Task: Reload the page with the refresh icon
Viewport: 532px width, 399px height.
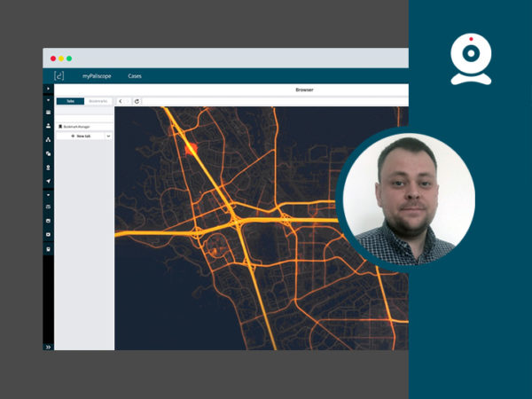Action: click(x=137, y=101)
